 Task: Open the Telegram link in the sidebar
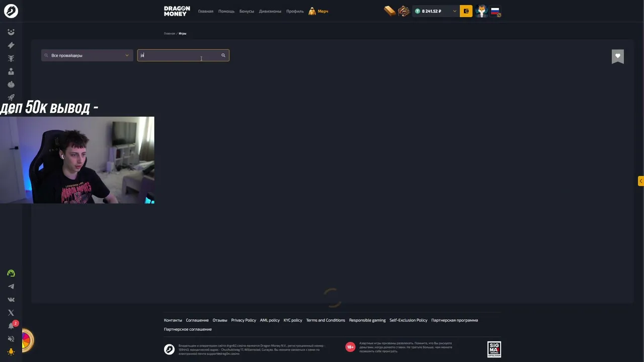pyautogui.click(x=11, y=287)
